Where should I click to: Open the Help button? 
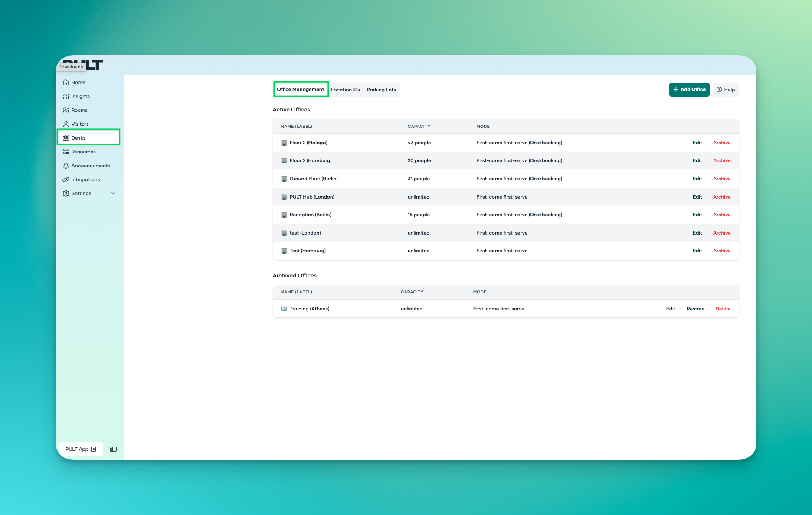726,90
